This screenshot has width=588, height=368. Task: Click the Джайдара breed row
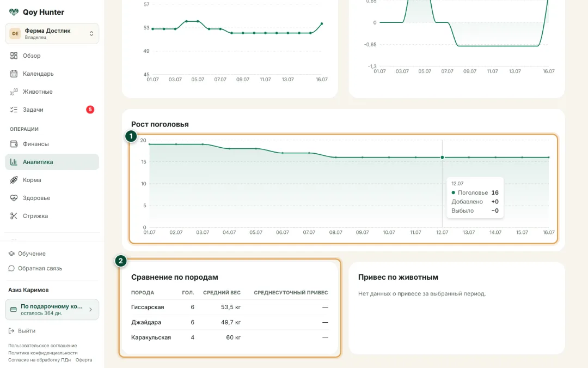click(x=230, y=322)
